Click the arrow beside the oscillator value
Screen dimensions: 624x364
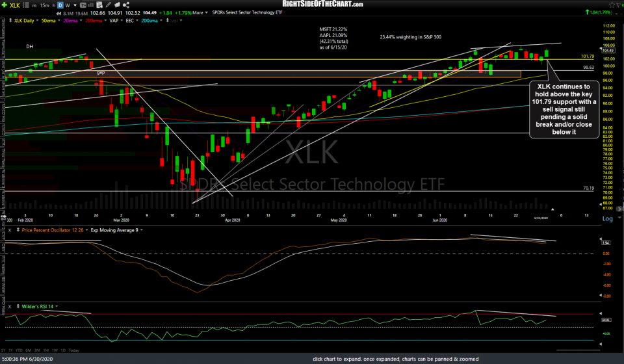coord(601,239)
